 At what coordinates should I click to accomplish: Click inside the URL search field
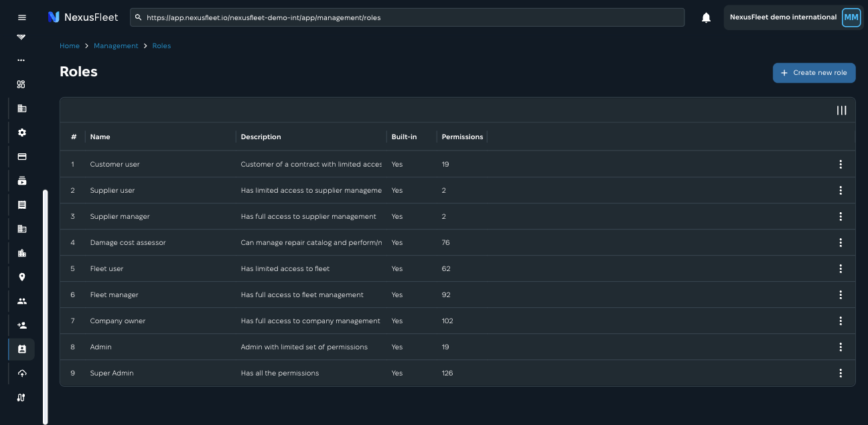click(x=407, y=17)
